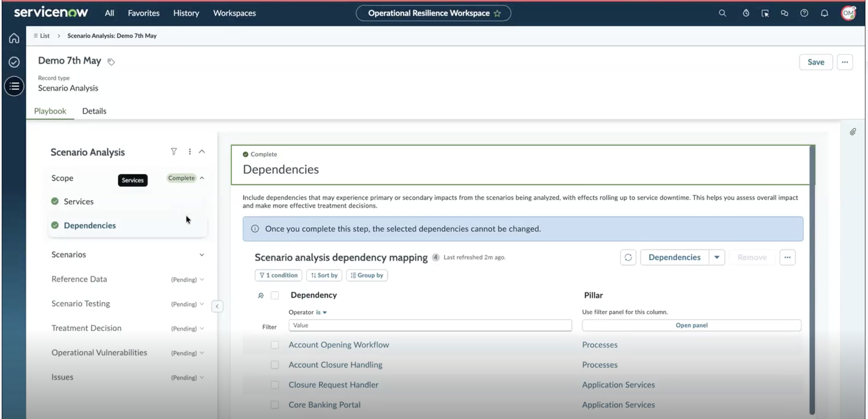Click the Pillar column header
The image size is (868, 419).
click(593, 295)
